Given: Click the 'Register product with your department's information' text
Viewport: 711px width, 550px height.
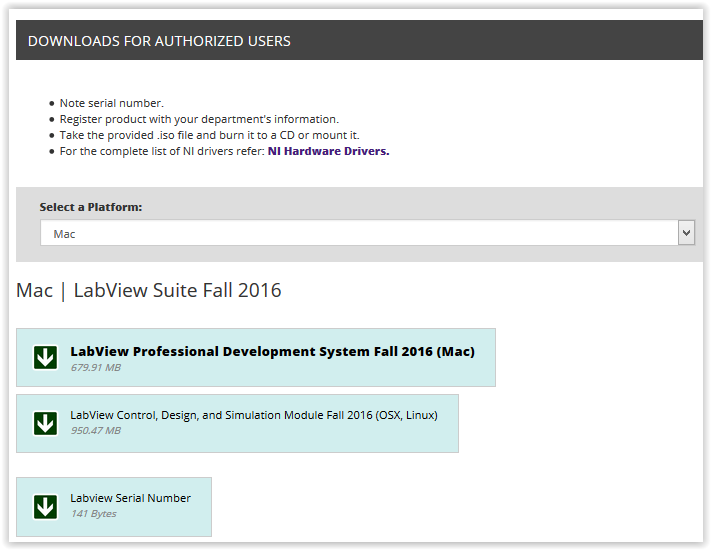Looking at the screenshot, I should tap(199, 119).
